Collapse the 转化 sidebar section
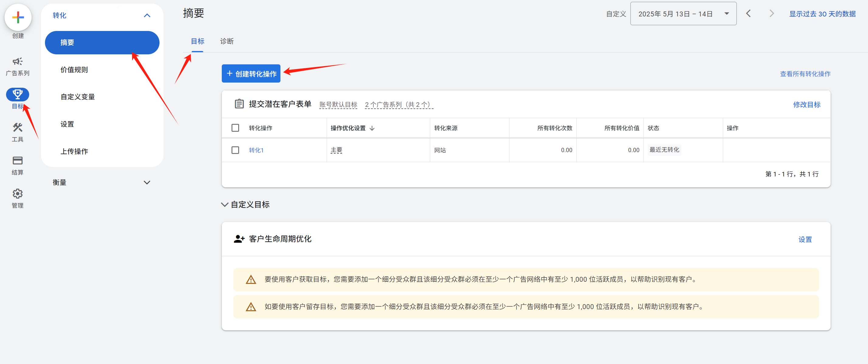This screenshot has width=868, height=364. coord(147,15)
